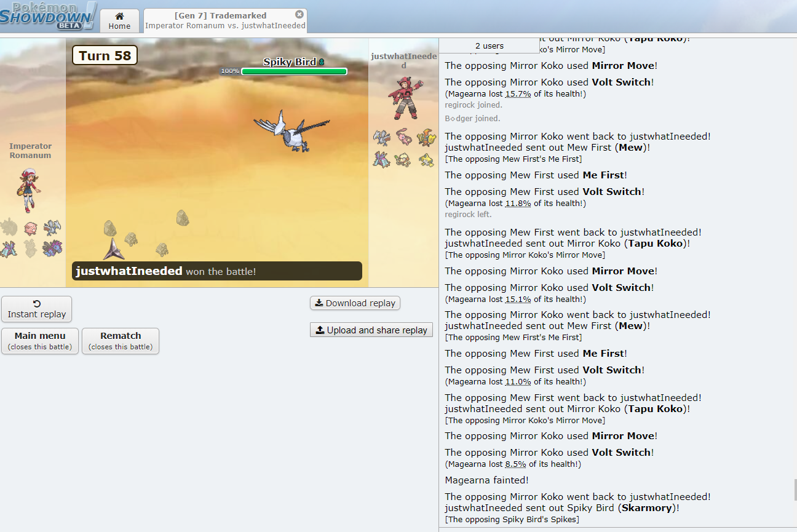
Task: Click the Spikes hazard icon on field
Action: pos(114,249)
